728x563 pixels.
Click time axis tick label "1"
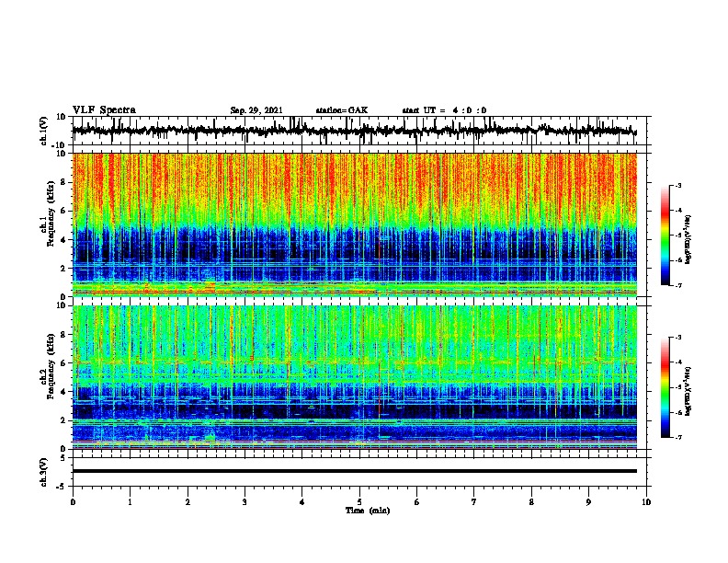coord(130,502)
